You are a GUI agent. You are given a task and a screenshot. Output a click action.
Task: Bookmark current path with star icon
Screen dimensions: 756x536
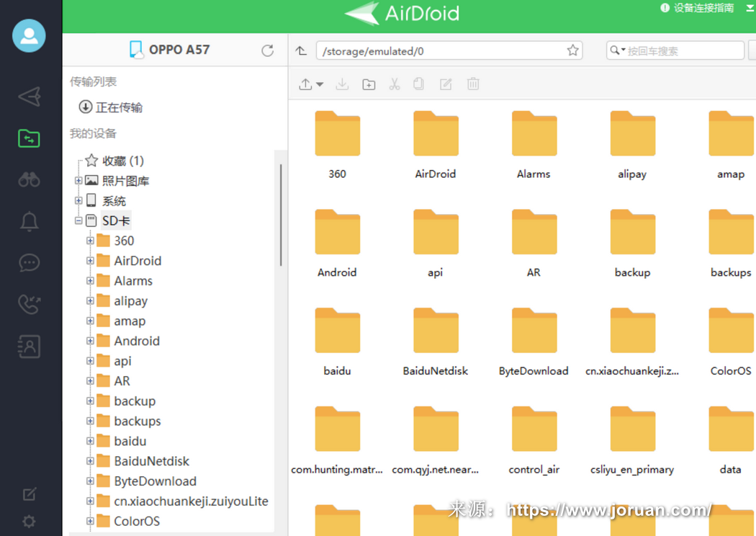(572, 50)
